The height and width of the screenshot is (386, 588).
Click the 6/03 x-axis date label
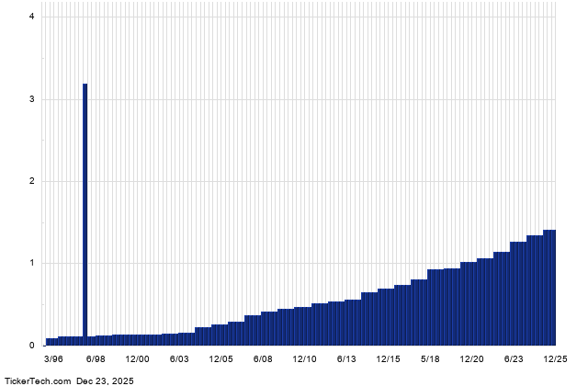[x=179, y=358]
